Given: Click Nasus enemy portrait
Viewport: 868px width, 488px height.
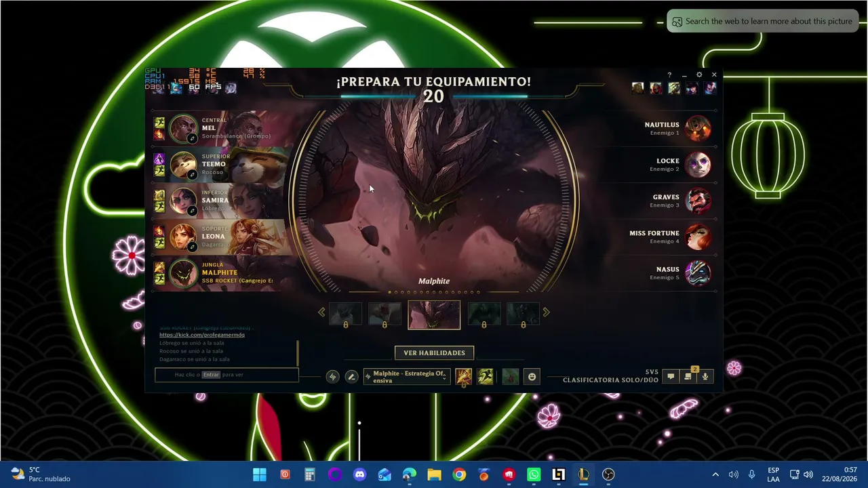Looking at the screenshot, I should point(698,273).
